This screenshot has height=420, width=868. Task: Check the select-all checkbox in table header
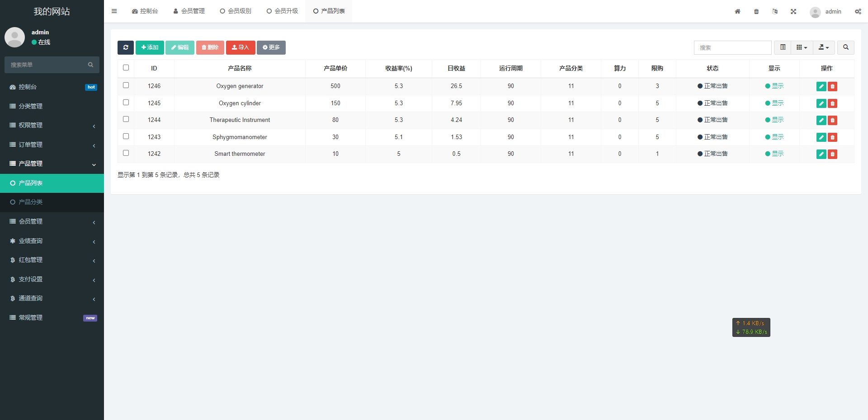[126, 68]
